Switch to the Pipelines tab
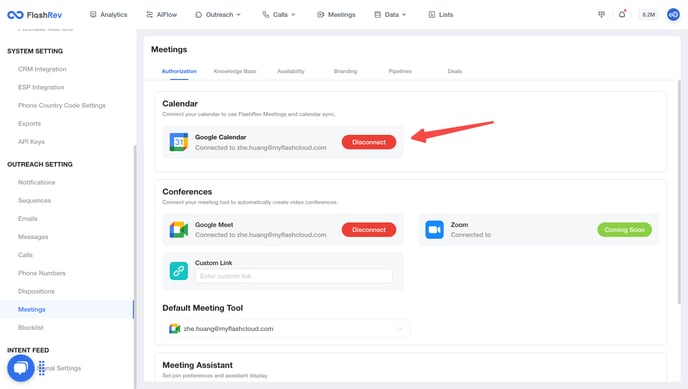 coord(400,71)
